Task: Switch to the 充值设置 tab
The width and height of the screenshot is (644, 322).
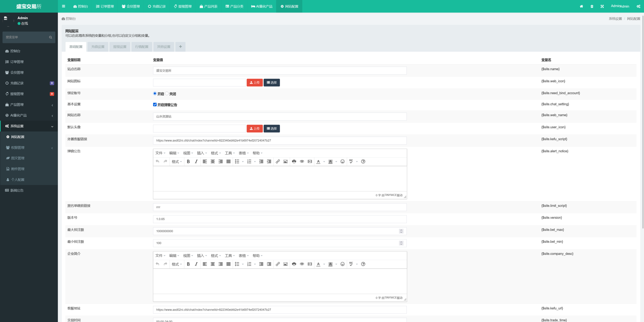Action: click(x=98, y=47)
